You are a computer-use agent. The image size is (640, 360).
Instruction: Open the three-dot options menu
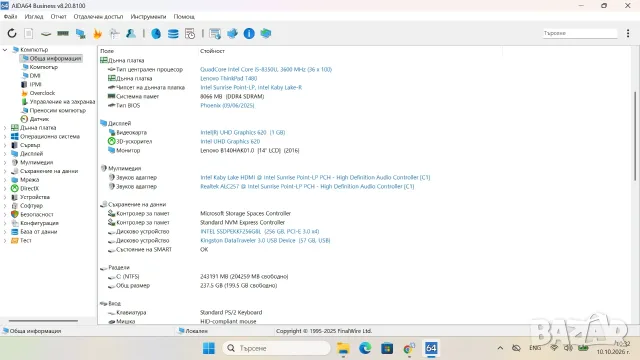pyautogui.click(x=628, y=33)
